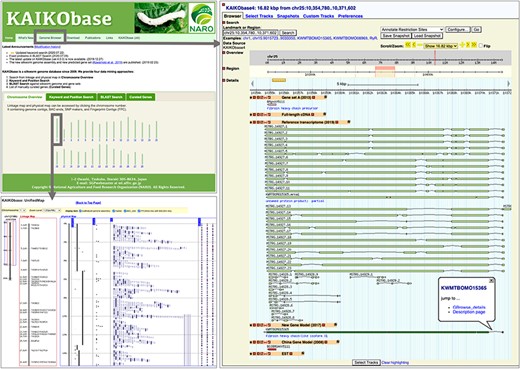Image resolution: width=520 pixels, height=369 pixels.
Task: Click the Landmark or Region input field
Action: click(250, 33)
